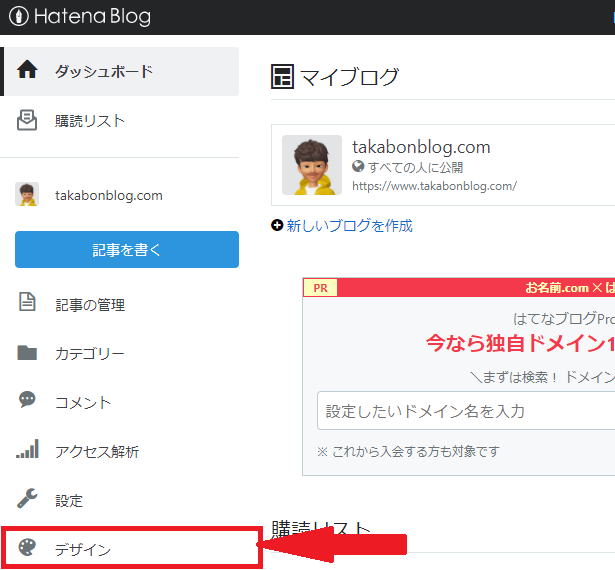This screenshot has height=570, width=615.
Task: Open 設定 in the sidebar
Action: point(69,501)
